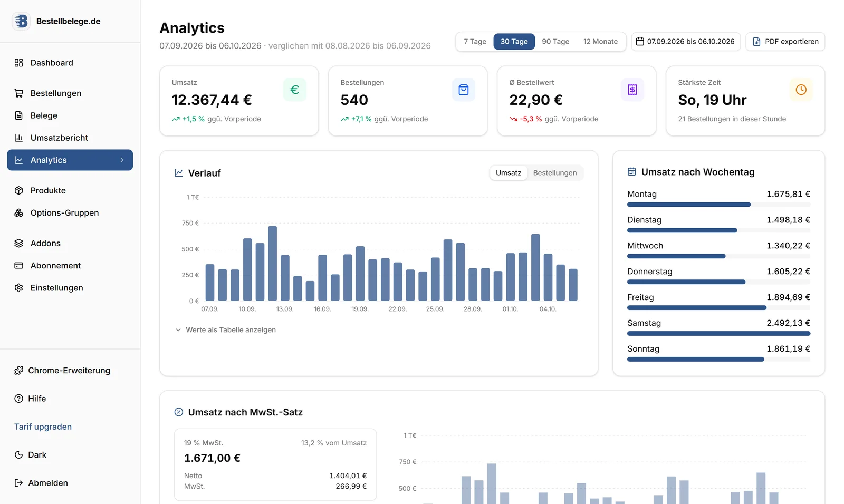Click the clock icon in Stärkste Zeit card
This screenshot has height=504, width=844.
click(801, 90)
